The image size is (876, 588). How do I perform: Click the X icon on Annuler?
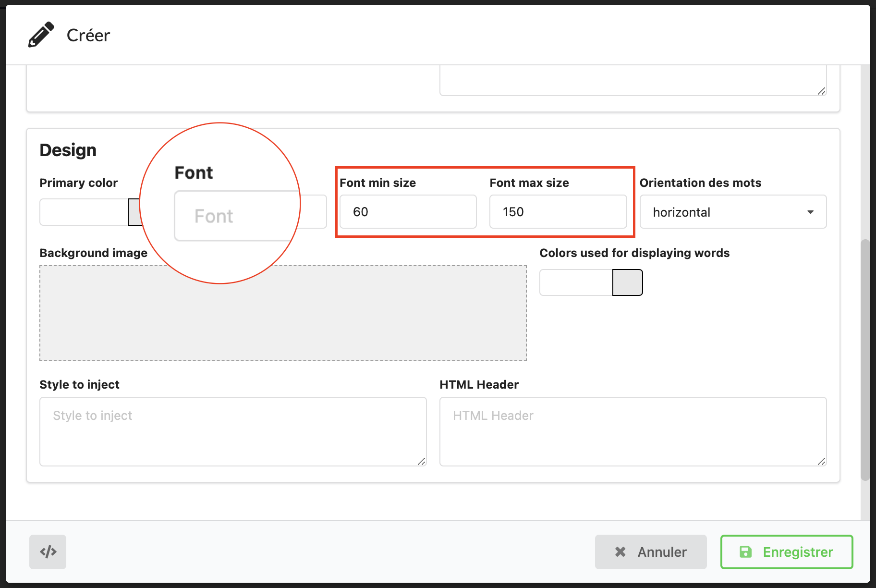tap(620, 552)
